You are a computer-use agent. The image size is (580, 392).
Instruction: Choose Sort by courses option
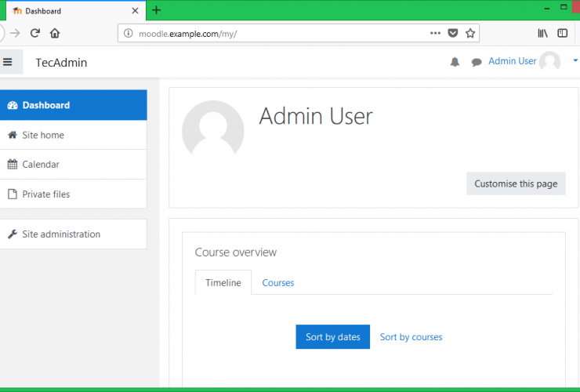tap(411, 337)
